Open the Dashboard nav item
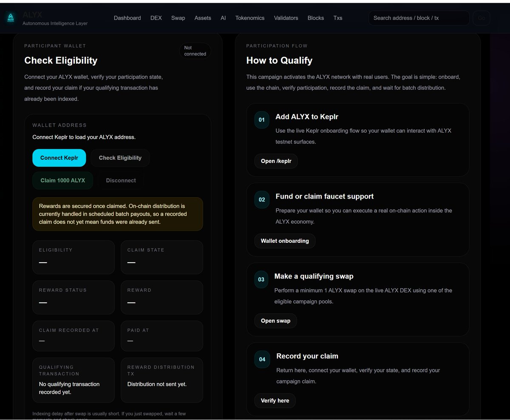Image resolution: width=510 pixels, height=420 pixels. coord(127,18)
